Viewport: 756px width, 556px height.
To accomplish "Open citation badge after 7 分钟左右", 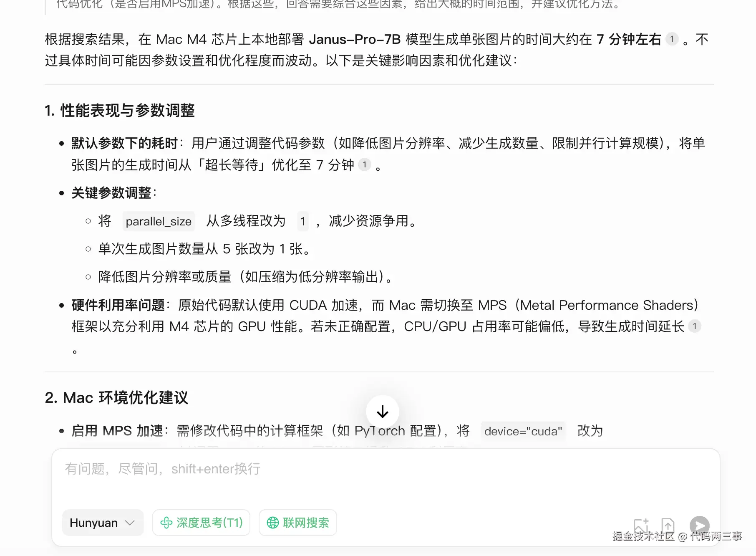I will (x=672, y=39).
